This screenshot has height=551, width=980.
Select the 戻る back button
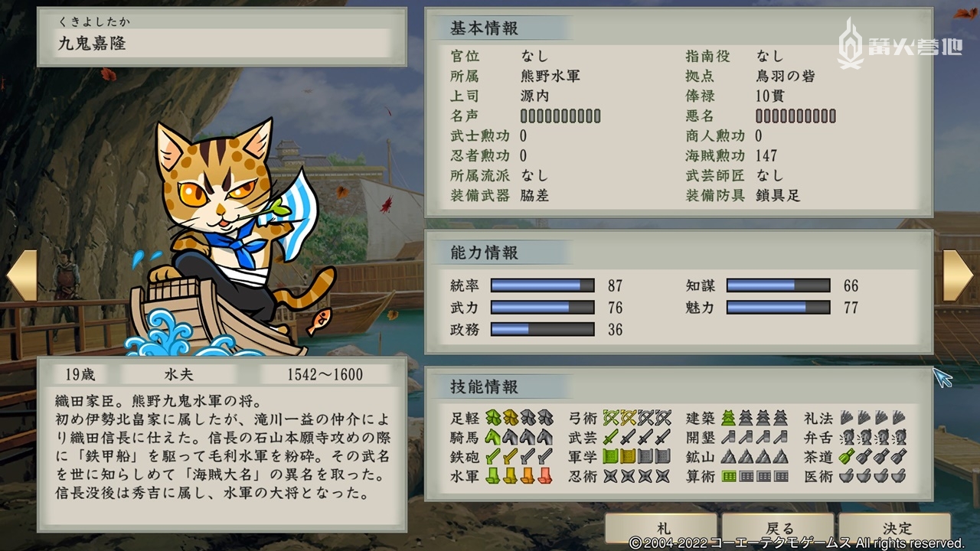(x=778, y=528)
